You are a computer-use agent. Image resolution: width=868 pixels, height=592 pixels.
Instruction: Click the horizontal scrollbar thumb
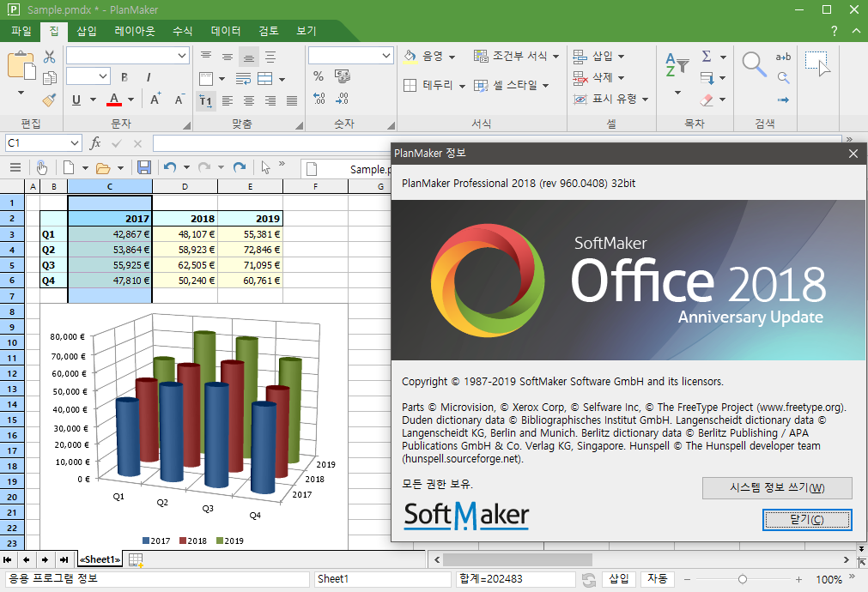click(517, 559)
